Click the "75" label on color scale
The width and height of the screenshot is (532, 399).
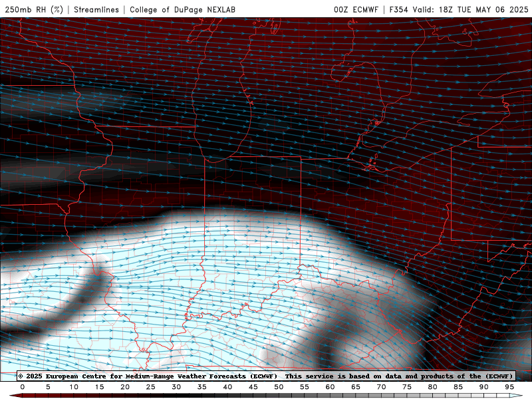407,387
